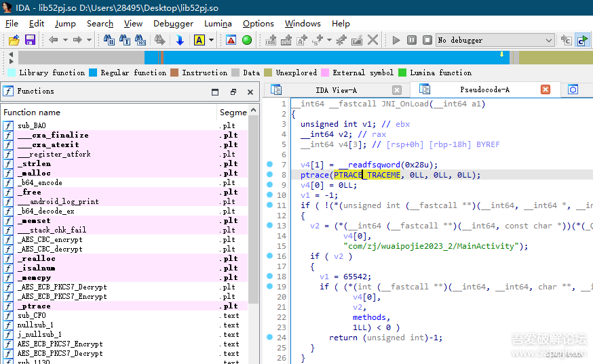Click the red warning triangle window icon
The height and width of the screenshot is (364, 593).
(231, 40)
